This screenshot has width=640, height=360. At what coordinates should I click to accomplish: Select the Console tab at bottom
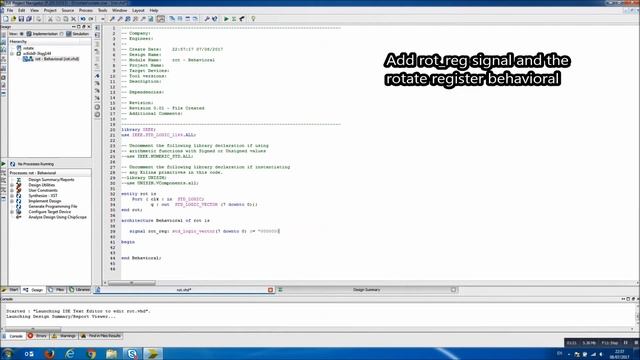[13, 336]
